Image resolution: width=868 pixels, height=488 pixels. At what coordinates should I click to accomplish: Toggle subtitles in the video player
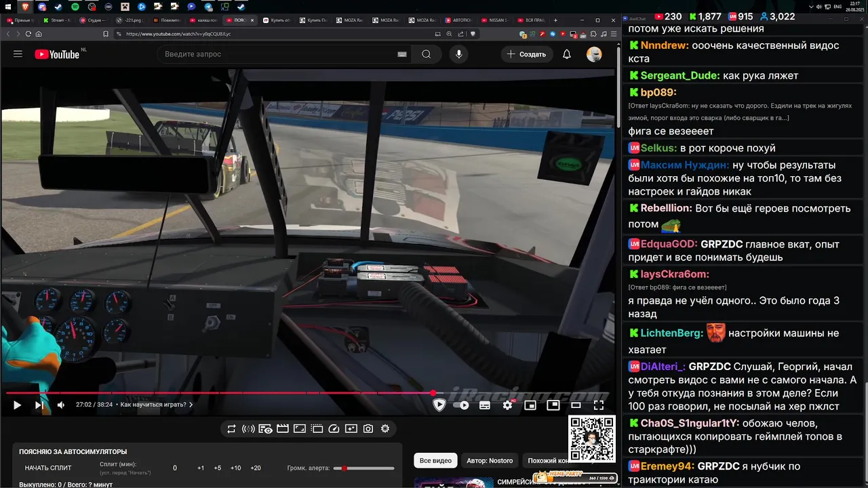[485, 405]
